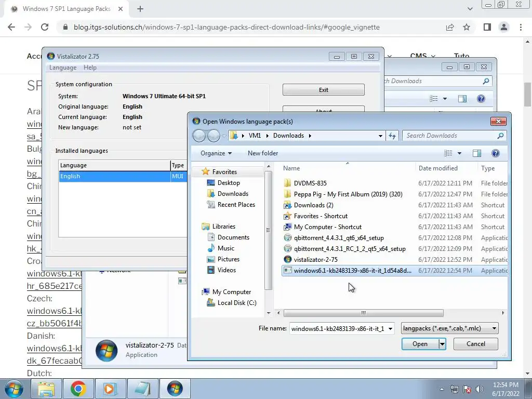
Task: Cancel the Open language pack dialog
Action: [476, 344]
